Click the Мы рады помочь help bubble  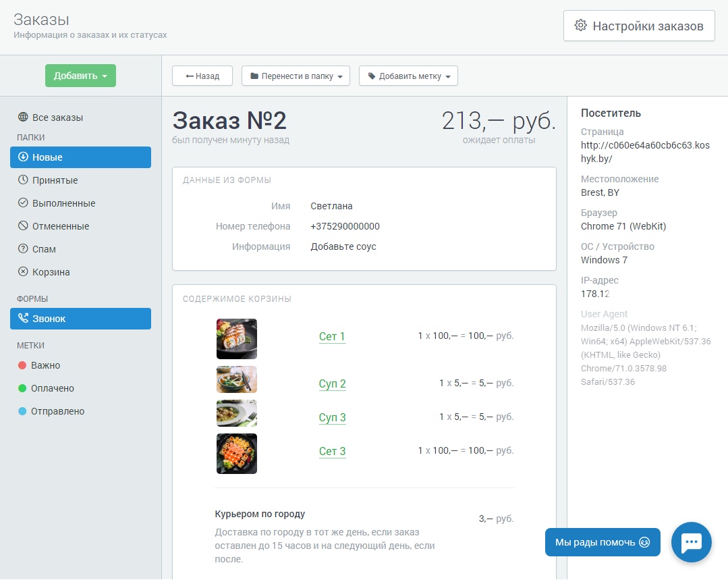click(x=602, y=542)
